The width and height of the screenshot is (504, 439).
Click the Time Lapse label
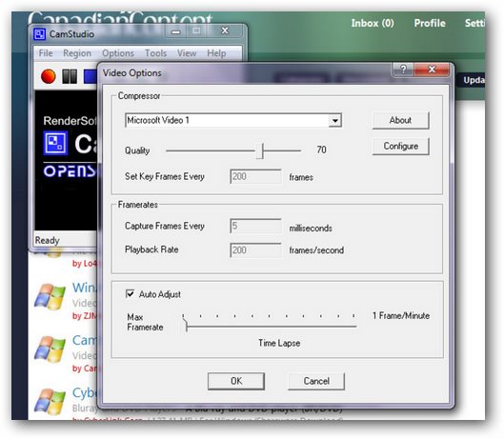click(x=279, y=343)
